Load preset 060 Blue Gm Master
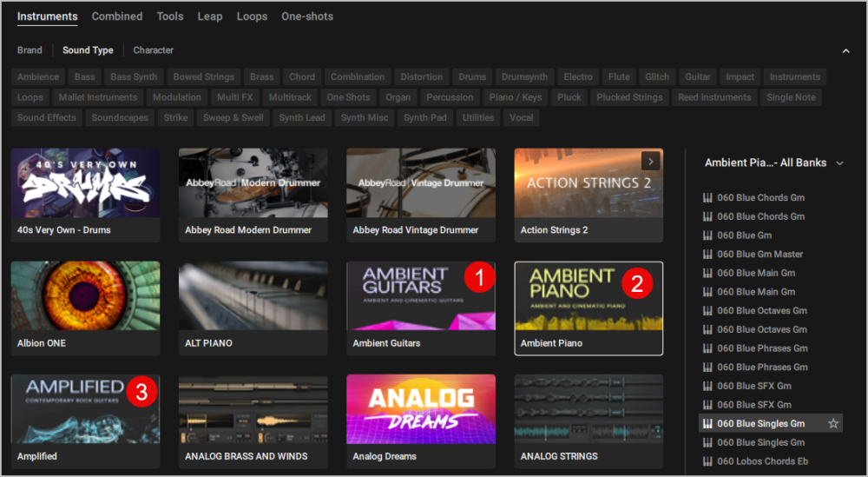 coord(760,255)
